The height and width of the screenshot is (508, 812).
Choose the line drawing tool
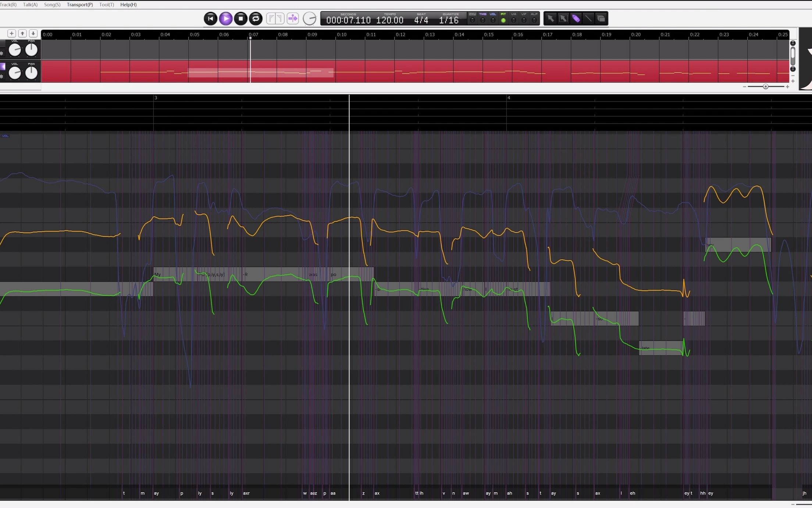click(x=588, y=18)
